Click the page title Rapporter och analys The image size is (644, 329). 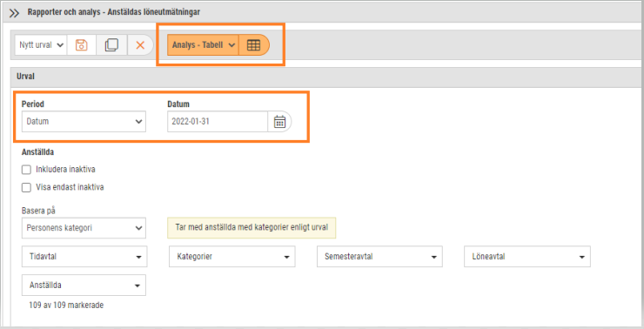click(x=114, y=12)
